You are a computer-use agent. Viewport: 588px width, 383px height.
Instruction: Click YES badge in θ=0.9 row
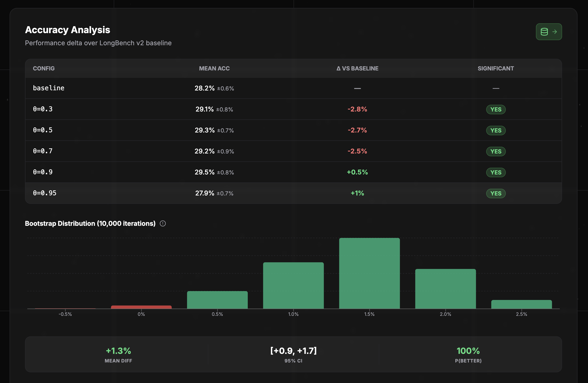pos(496,172)
